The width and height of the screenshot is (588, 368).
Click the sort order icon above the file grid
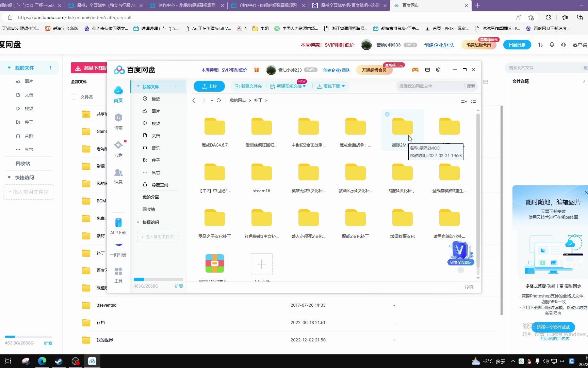pyautogui.click(x=464, y=101)
